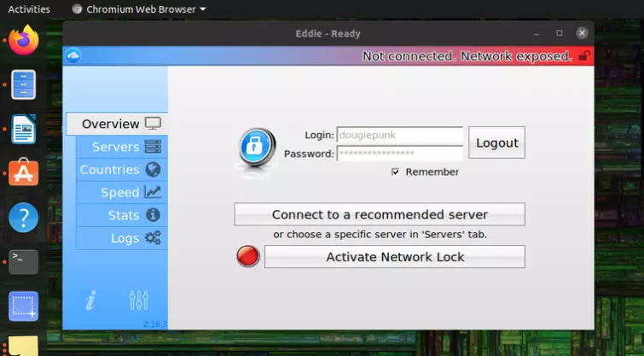Screen dimensions: 644x356
Task: Click the 'Not connected. Network exposed.' status text
Action: click(x=467, y=55)
